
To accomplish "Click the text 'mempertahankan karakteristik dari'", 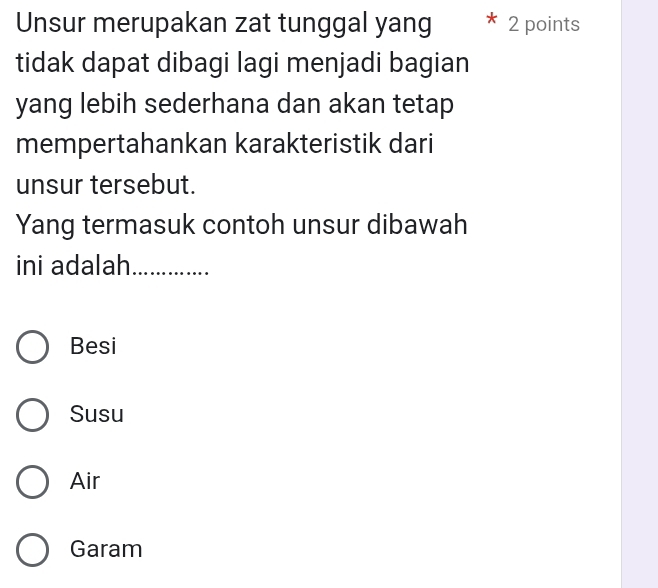I will pyautogui.click(x=225, y=144).
